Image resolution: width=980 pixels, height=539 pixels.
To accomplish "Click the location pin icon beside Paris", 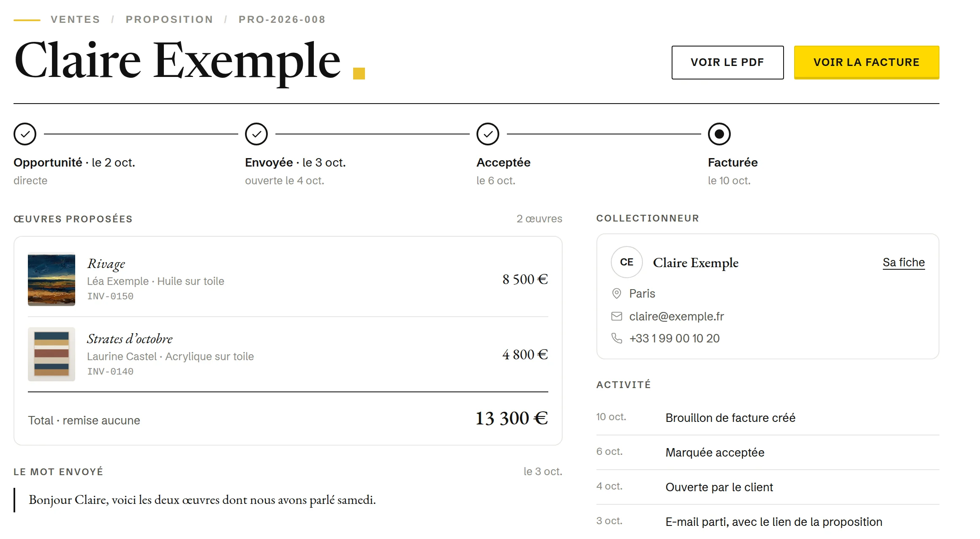I will [617, 293].
